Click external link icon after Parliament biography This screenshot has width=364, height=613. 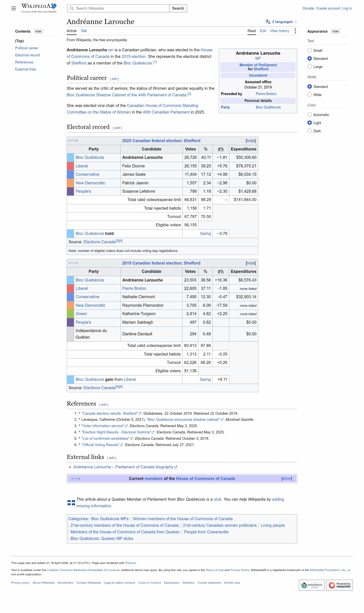[176, 467]
